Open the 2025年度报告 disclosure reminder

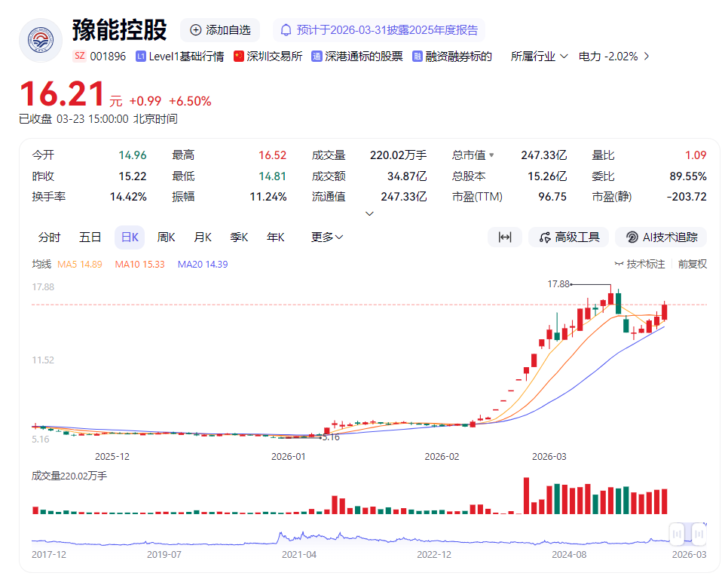[379, 30]
